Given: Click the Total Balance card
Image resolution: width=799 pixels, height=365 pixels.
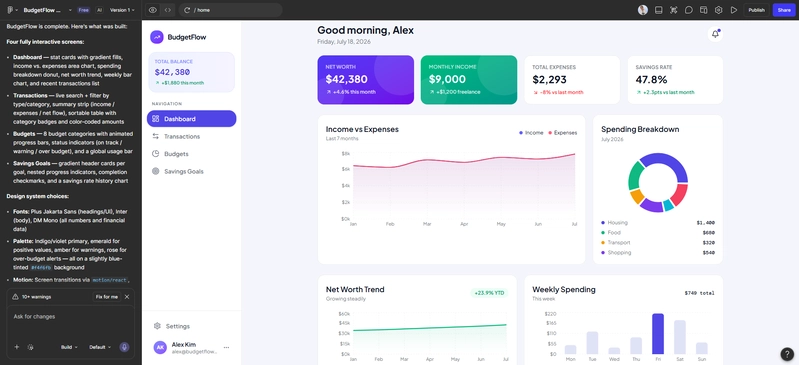Looking at the screenshot, I should pos(192,72).
